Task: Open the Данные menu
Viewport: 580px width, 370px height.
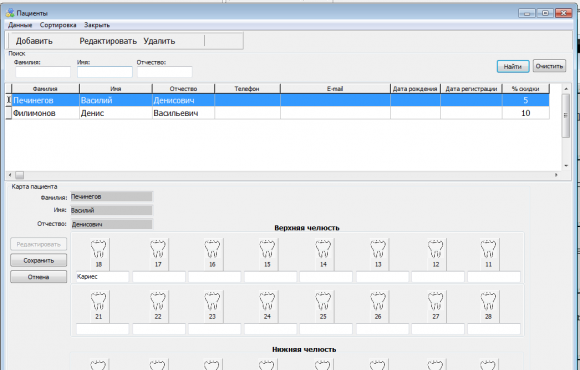Action: [x=20, y=25]
